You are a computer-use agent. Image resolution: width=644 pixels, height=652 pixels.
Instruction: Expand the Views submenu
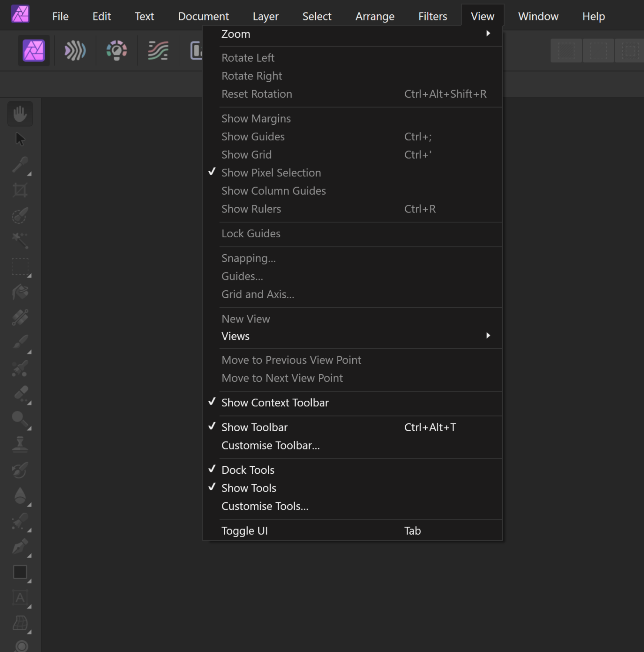(x=236, y=336)
